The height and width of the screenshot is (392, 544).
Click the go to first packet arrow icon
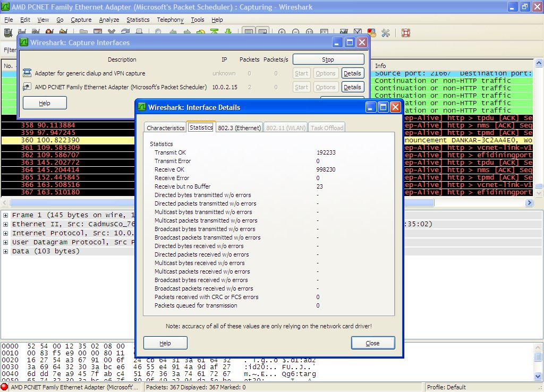(214, 32)
